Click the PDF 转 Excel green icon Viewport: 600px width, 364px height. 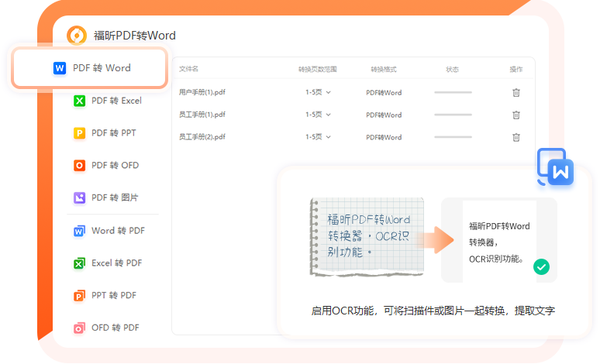79,101
